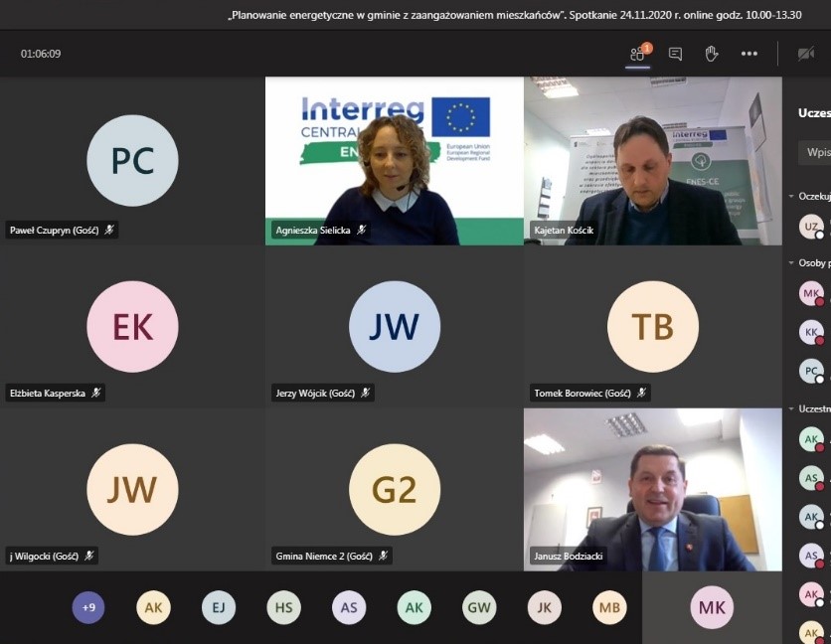Viewport: 831px width, 644px height.
Task: Raise your hand in the meeting
Action: point(712,54)
